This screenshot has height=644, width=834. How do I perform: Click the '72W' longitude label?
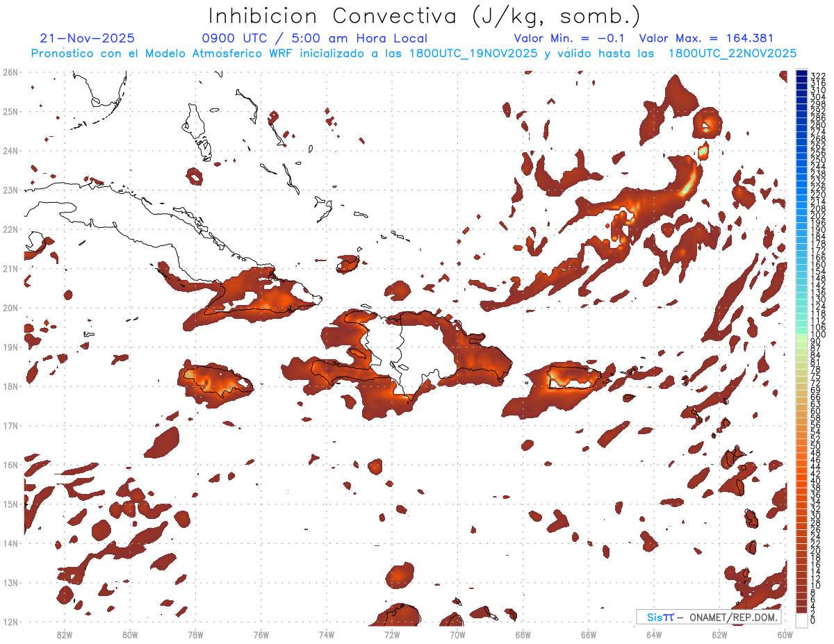click(391, 634)
